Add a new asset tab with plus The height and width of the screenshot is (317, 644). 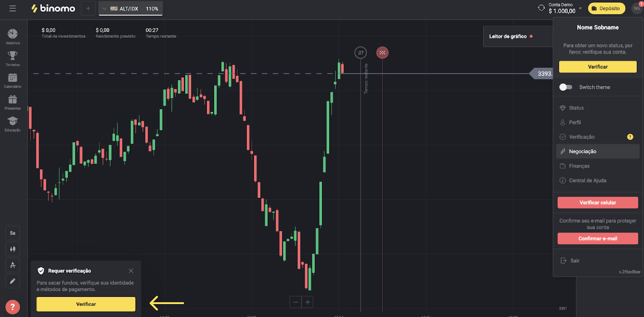coord(88,8)
